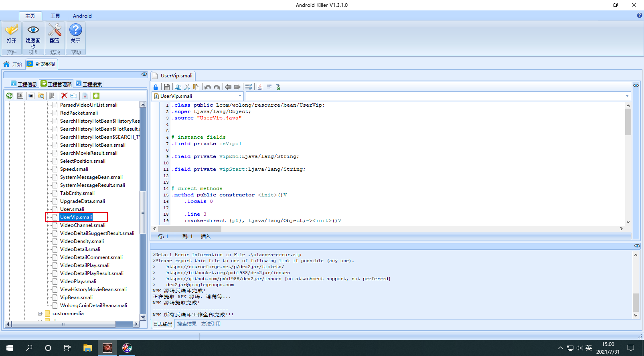Select VideoPlay.smali in the file tree
Viewport: 644px width, 356px height.
[x=78, y=281]
